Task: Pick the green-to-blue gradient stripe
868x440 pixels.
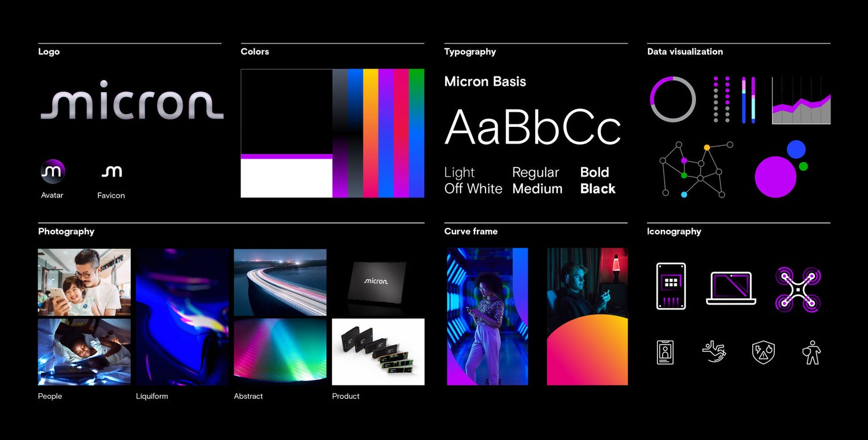Action: pos(417,133)
